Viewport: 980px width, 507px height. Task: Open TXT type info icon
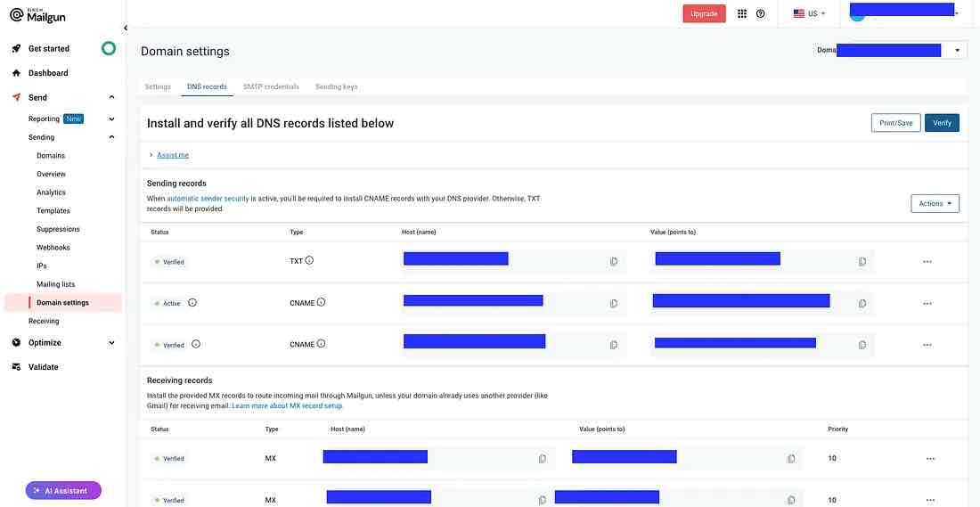coord(309,260)
